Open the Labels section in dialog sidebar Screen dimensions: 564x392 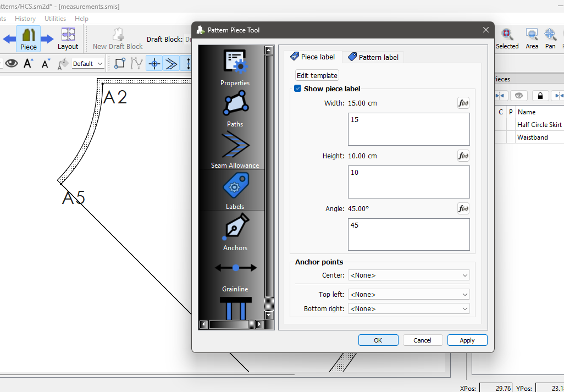coord(235,191)
